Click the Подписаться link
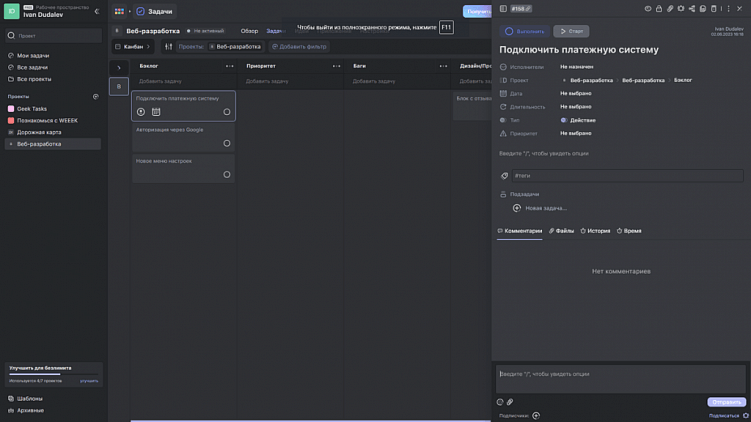The image size is (751, 422). [724, 416]
